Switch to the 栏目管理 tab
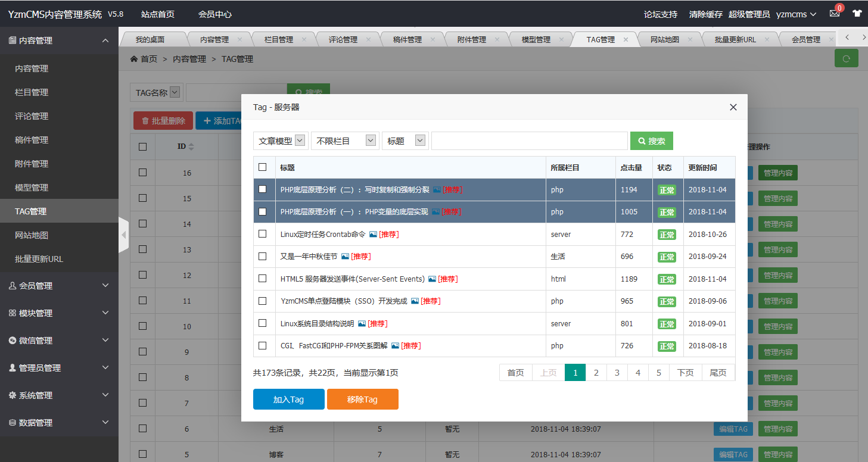 (279, 39)
